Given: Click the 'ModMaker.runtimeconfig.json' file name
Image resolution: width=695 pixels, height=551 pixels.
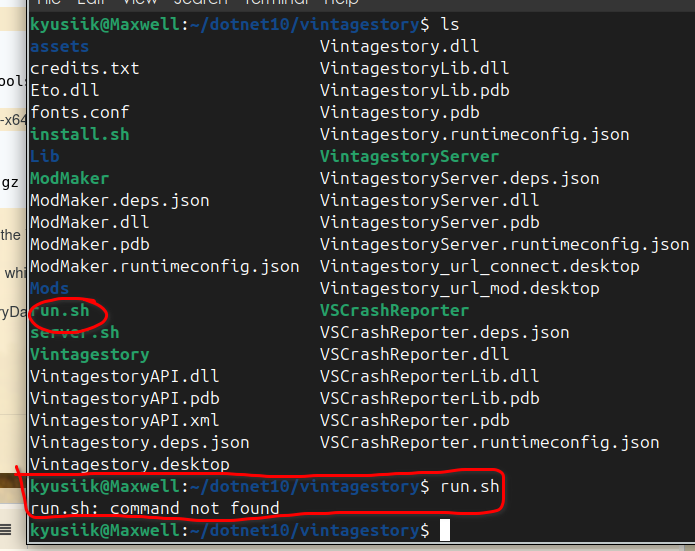Looking at the screenshot, I should [165, 266].
